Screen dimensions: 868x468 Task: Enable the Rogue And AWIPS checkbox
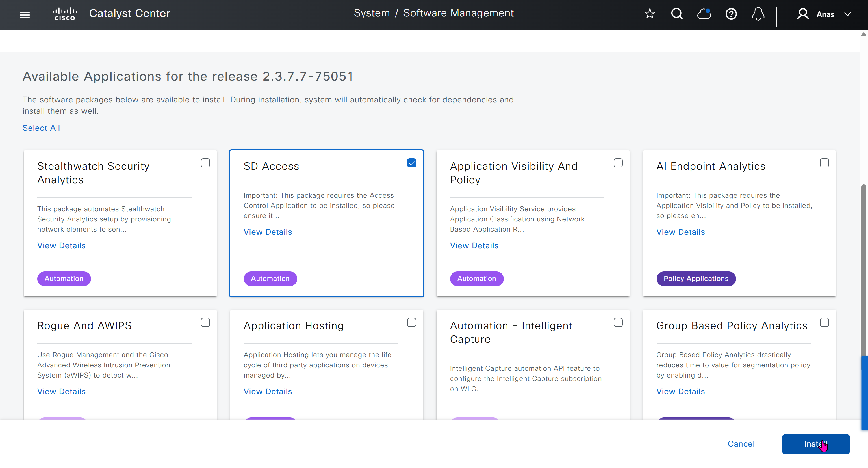(205, 322)
